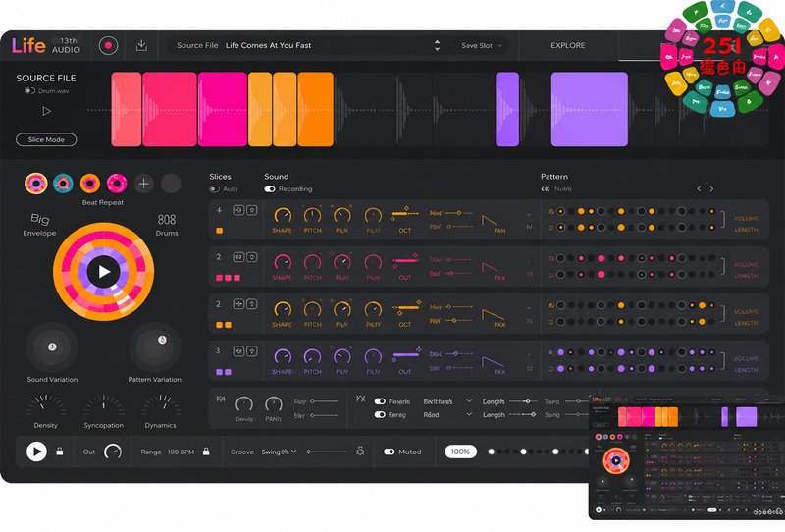The height and width of the screenshot is (532, 785).
Task: Click the lock icon beside bottom play button
Action: point(60,452)
